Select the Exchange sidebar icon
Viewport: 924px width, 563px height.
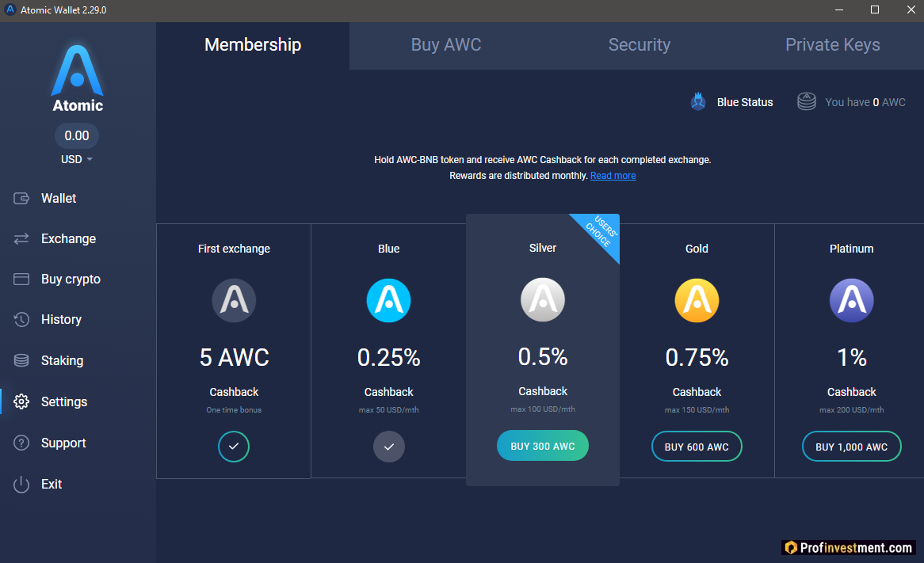[22, 238]
